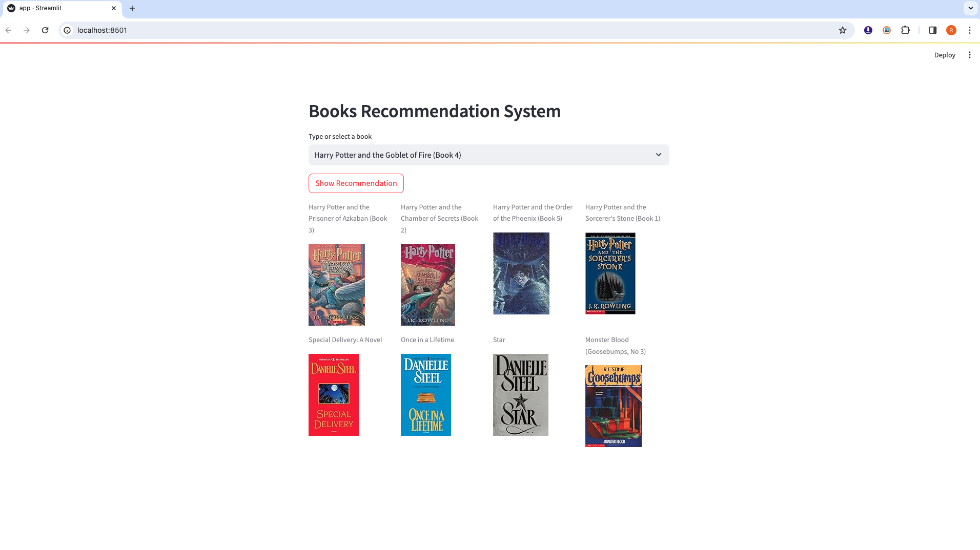Click the Deploy button
The height and width of the screenshot is (550, 980).
click(945, 55)
